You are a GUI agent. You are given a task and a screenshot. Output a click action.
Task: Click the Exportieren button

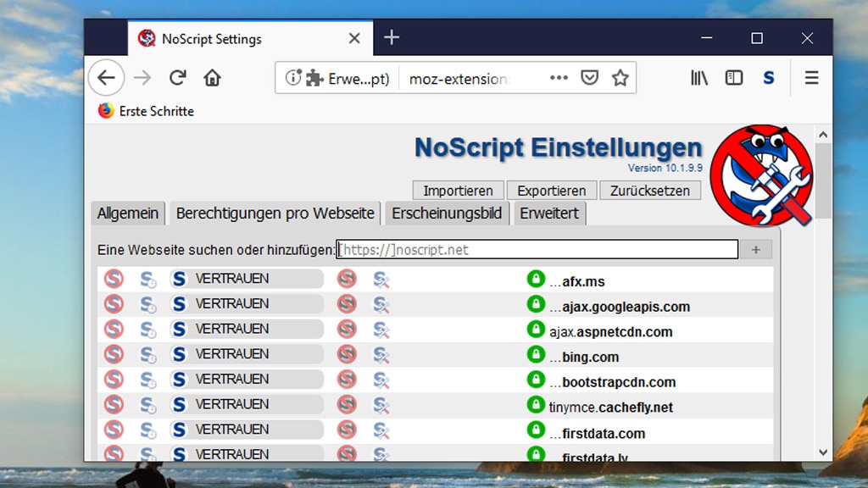pos(551,191)
